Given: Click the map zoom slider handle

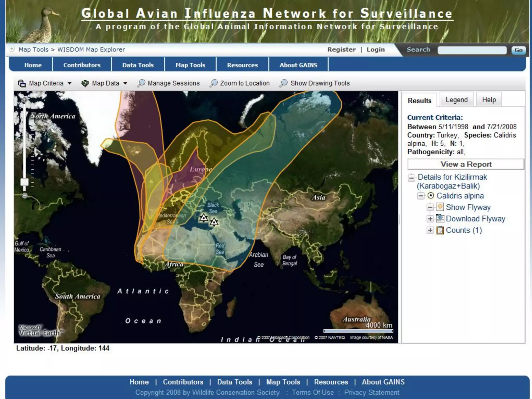Looking at the screenshot, I should point(24,182).
